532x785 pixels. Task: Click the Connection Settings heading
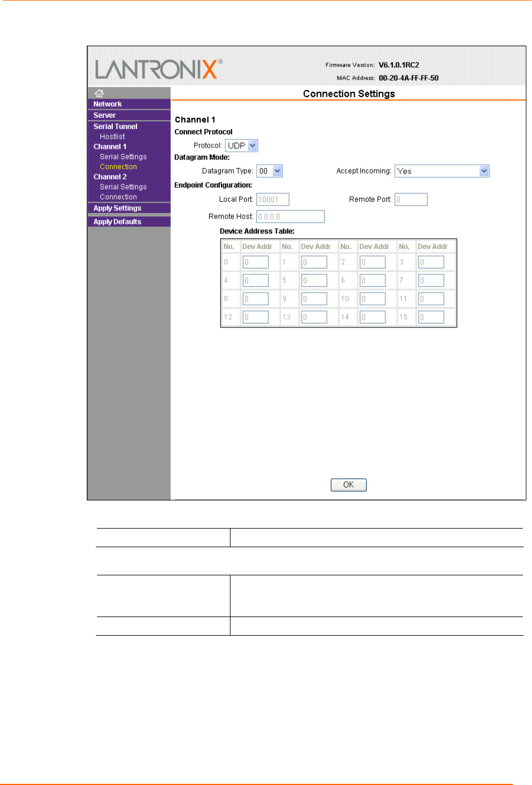349,94
